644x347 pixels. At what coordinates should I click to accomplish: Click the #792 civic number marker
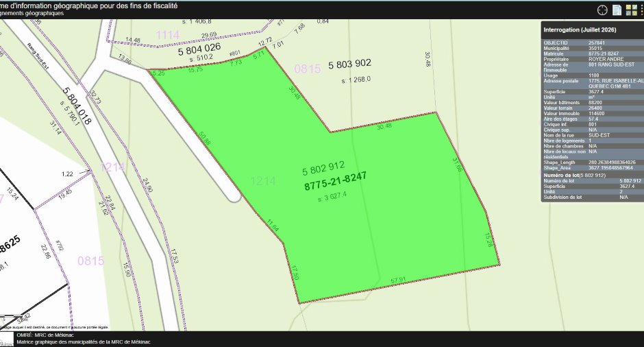pyautogui.click(x=60, y=246)
